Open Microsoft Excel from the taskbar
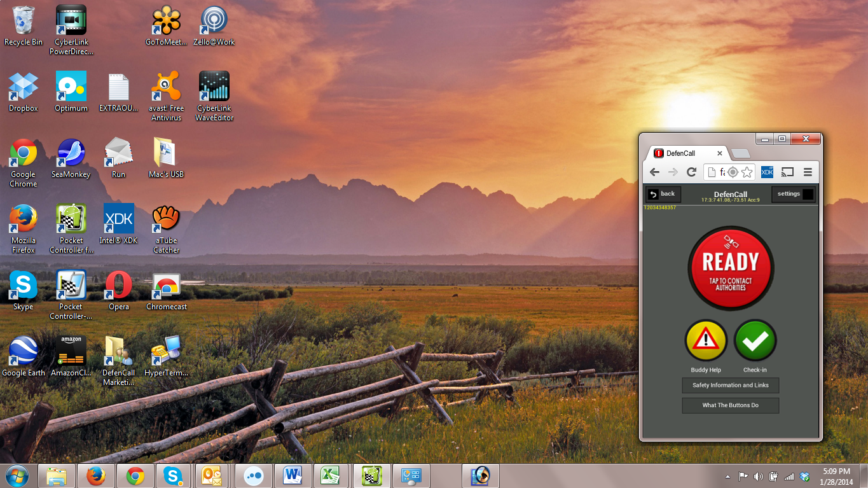The width and height of the screenshot is (868, 488). pyautogui.click(x=331, y=476)
